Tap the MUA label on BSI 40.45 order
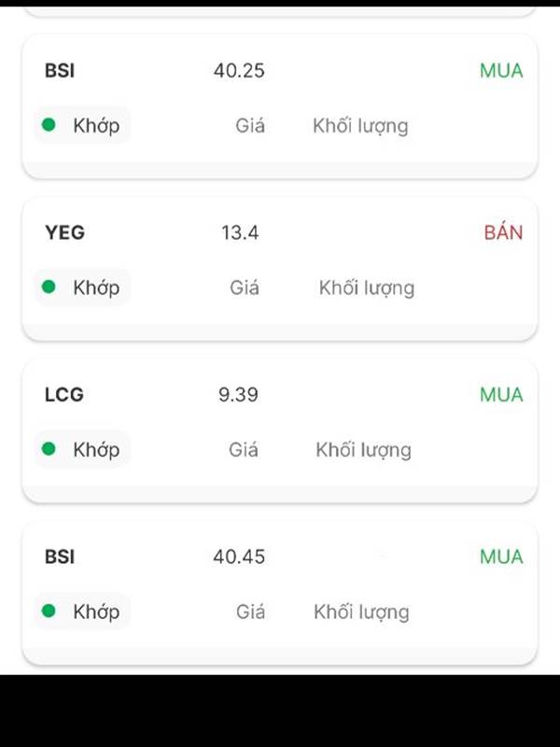 501,557
